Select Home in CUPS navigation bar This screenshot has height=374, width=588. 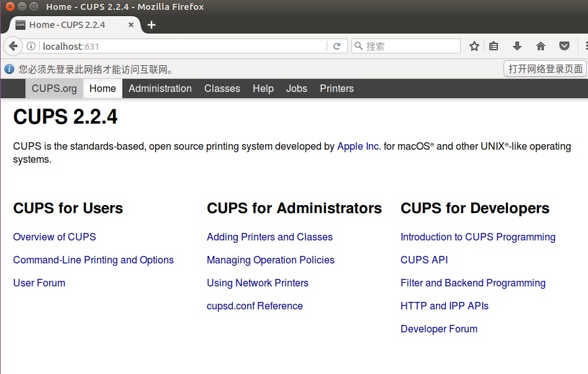coord(102,88)
